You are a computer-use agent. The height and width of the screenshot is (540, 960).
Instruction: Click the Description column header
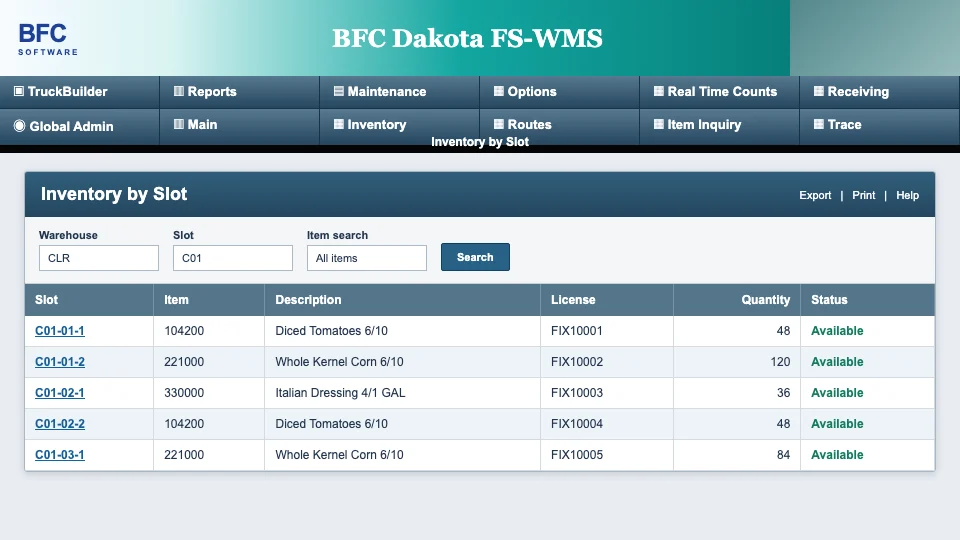[x=402, y=300]
